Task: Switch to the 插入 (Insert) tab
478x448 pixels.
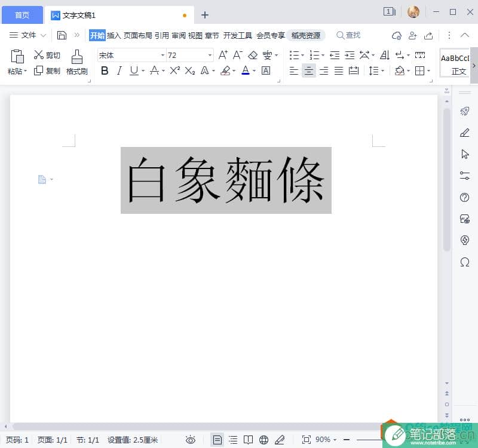Action: (114, 36)
